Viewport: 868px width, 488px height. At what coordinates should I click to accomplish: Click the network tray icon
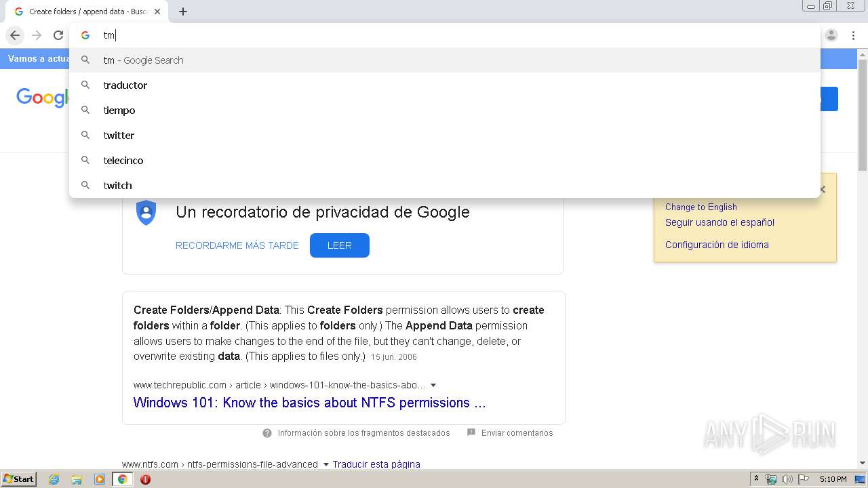pyautogui.click(x=771, y=479)
